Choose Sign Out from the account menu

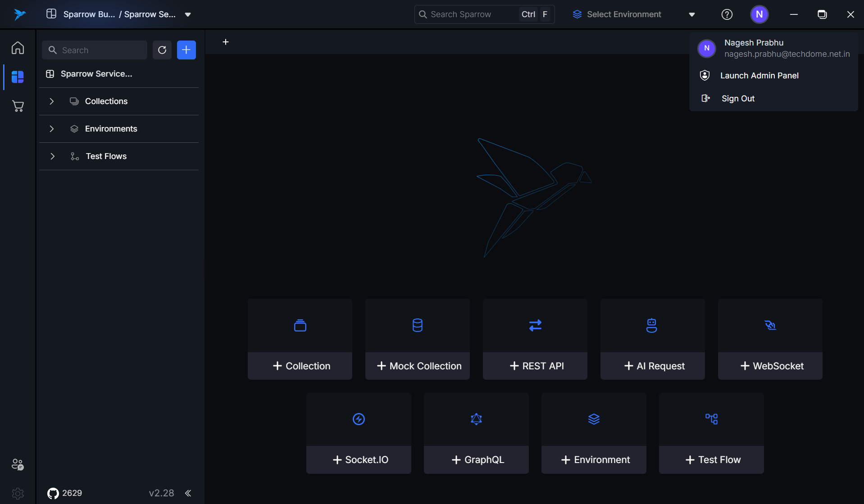coord(738,98)
